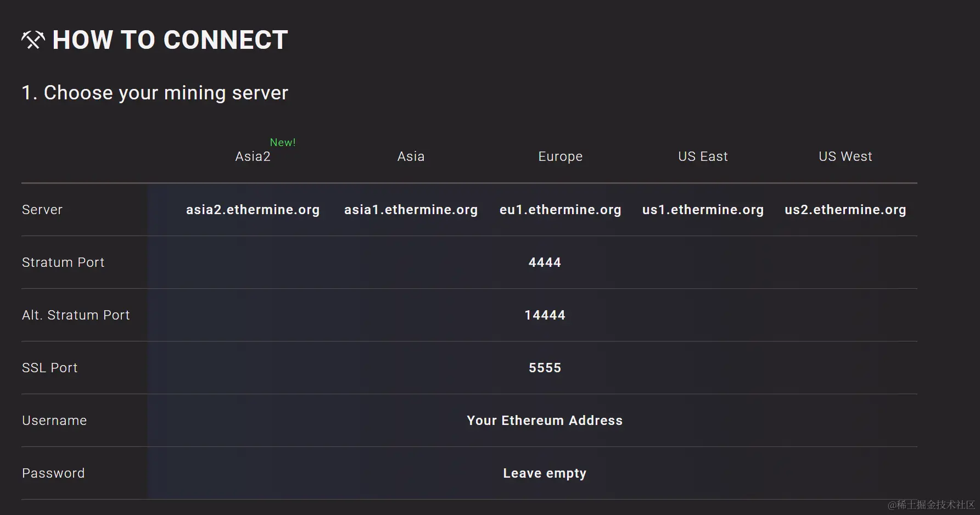Select the US East column header
This screenshot has width=980, height=515.
(703, 156)
